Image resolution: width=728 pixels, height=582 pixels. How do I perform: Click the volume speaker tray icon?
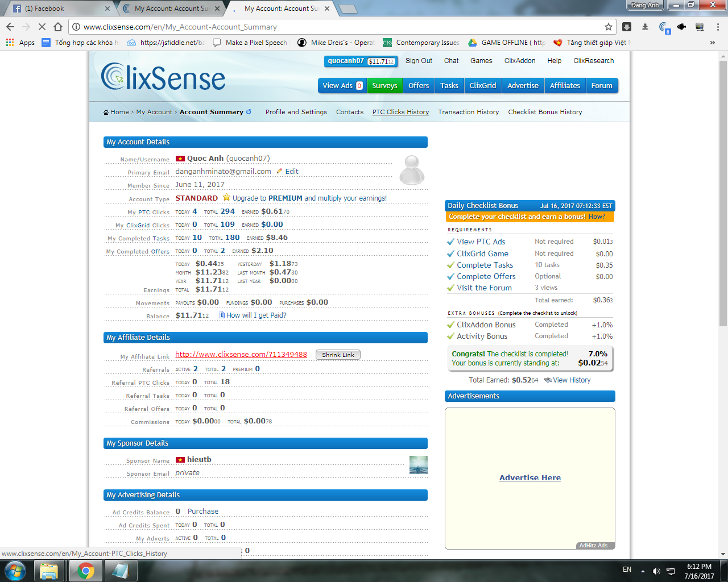(x=656, y=571)
